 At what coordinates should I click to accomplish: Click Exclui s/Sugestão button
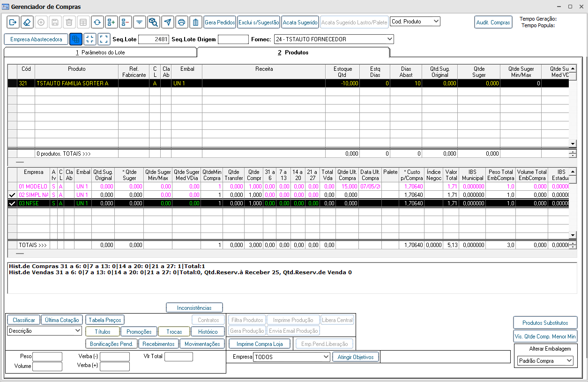[259, 22]
